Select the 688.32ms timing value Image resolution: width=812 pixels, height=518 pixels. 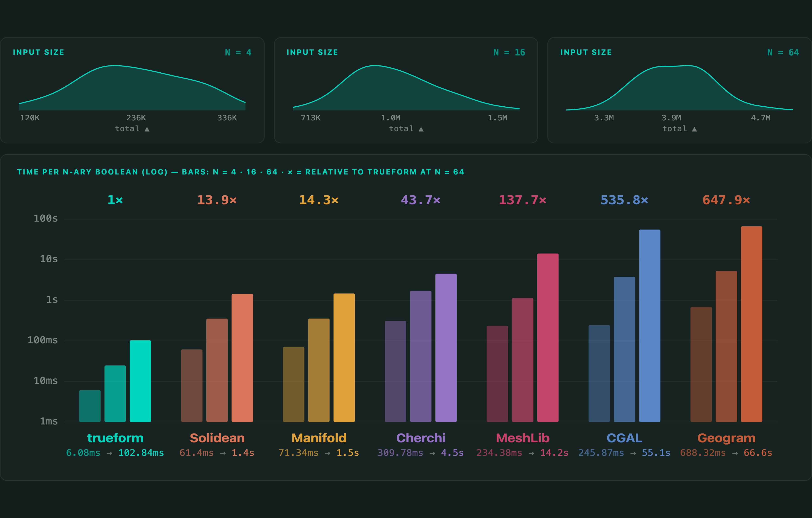point(703,453)
